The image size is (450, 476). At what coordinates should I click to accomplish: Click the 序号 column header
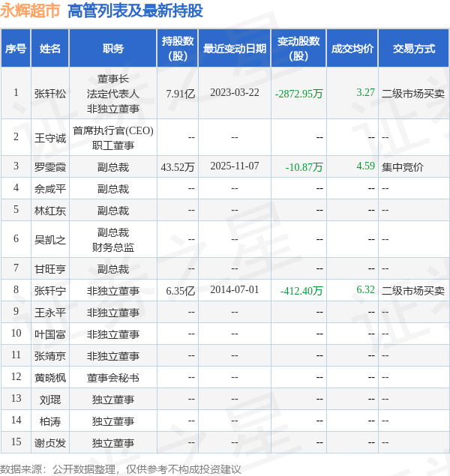point(16,49)
